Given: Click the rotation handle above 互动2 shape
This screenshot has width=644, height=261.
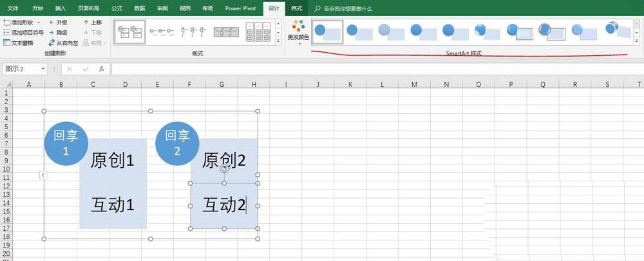Looking at the screenshot, I should (x=224, y=168).
